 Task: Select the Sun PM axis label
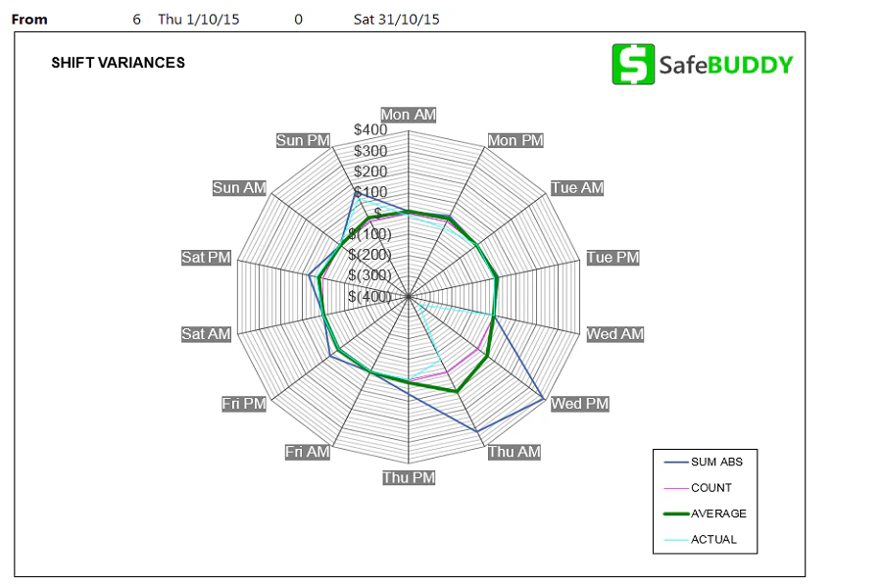coord(303,140)
